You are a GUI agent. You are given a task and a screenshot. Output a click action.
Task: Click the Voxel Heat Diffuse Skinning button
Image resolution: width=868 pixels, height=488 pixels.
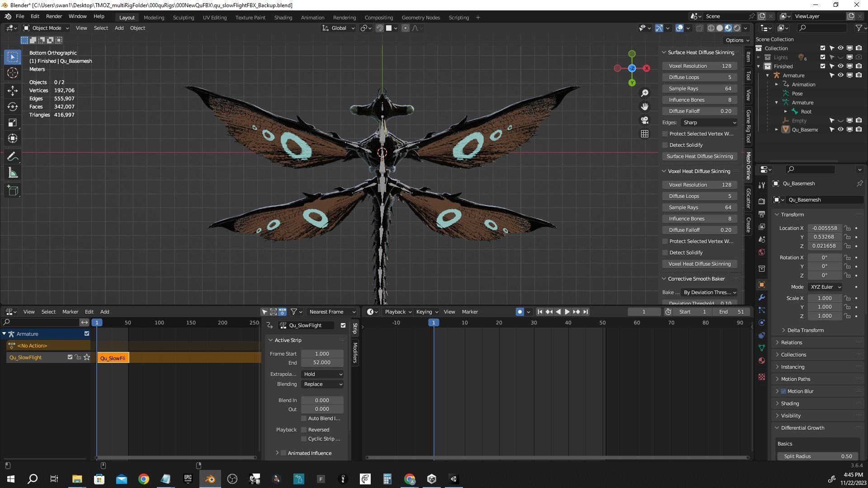pyautogui.click(x=699, y=264)
